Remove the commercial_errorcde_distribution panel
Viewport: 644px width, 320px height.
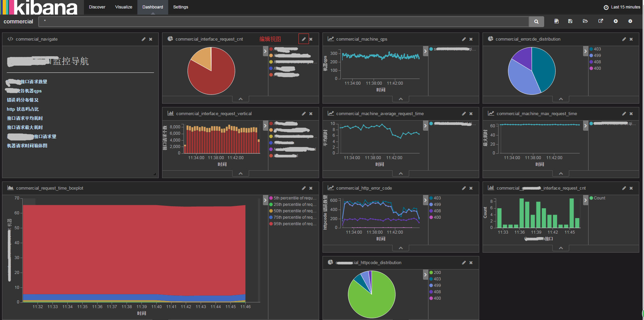coord(631,39)
